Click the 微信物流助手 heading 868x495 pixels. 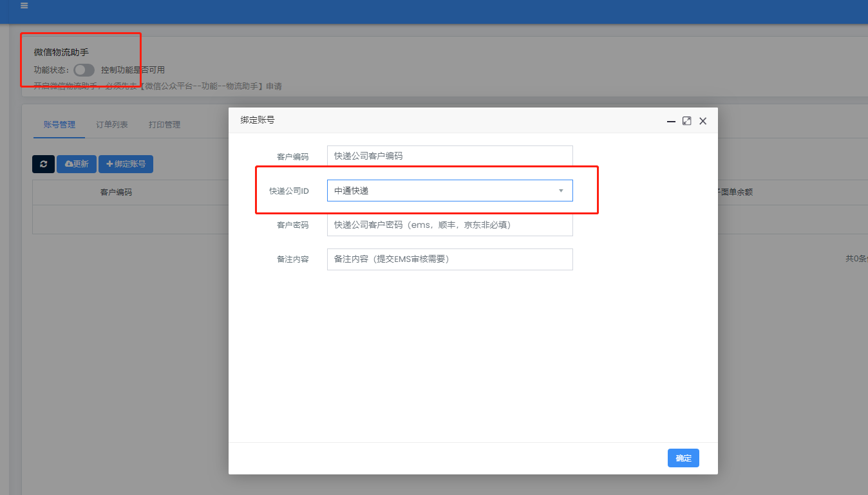(x=61, y=52)
